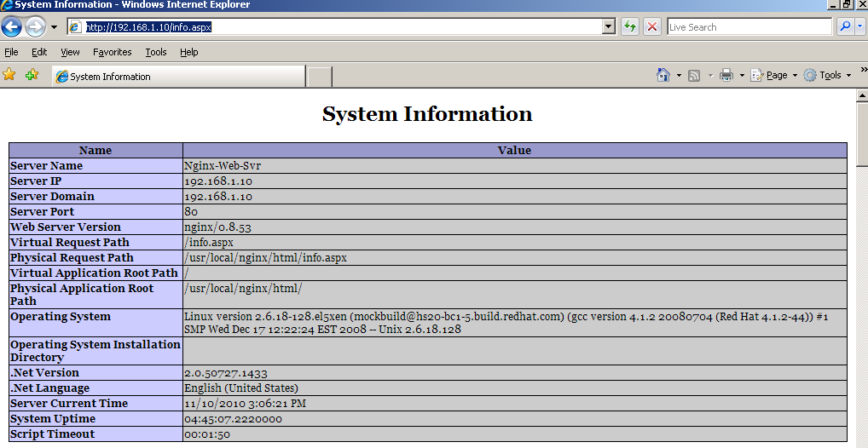868x448 pixels.
Task: Show more command bar items chevron
Action: click(864, 70)
